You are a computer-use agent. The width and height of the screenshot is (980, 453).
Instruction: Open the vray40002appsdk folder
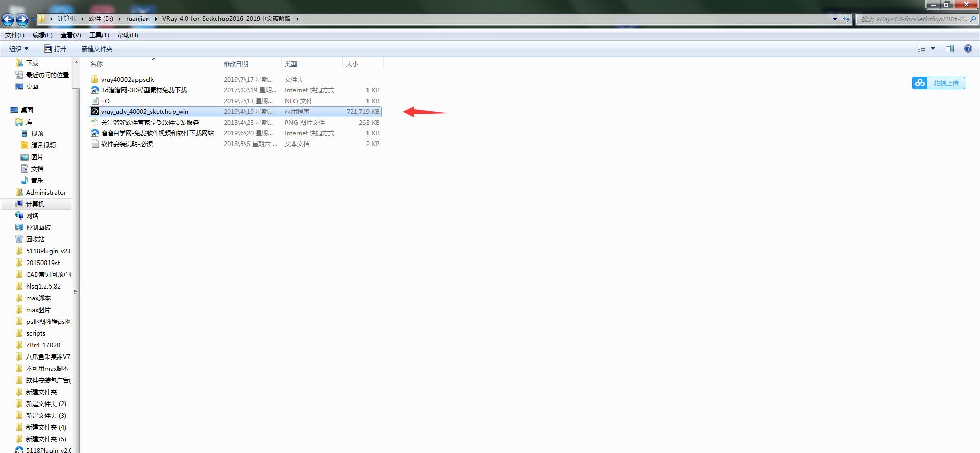(127, 80)
